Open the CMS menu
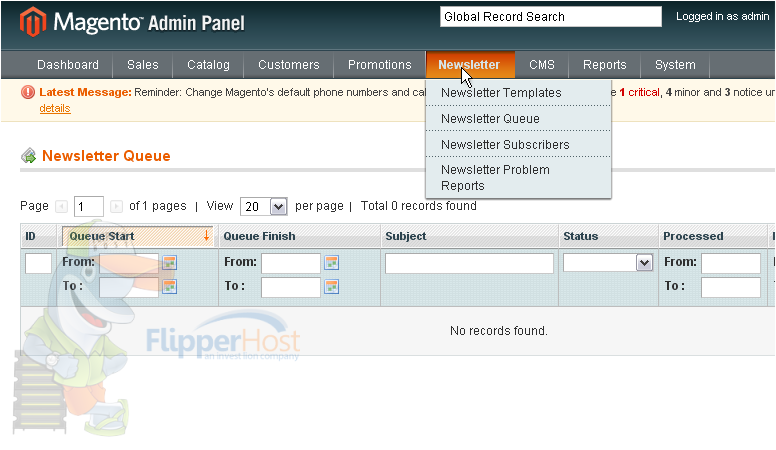Viewport: 776px width, 450px height. point(542,65)
